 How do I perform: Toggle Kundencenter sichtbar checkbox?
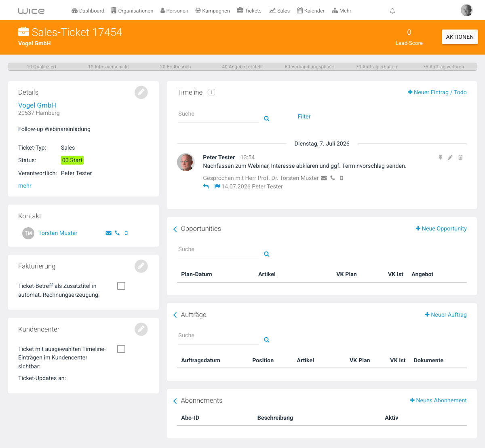[121, 349]
